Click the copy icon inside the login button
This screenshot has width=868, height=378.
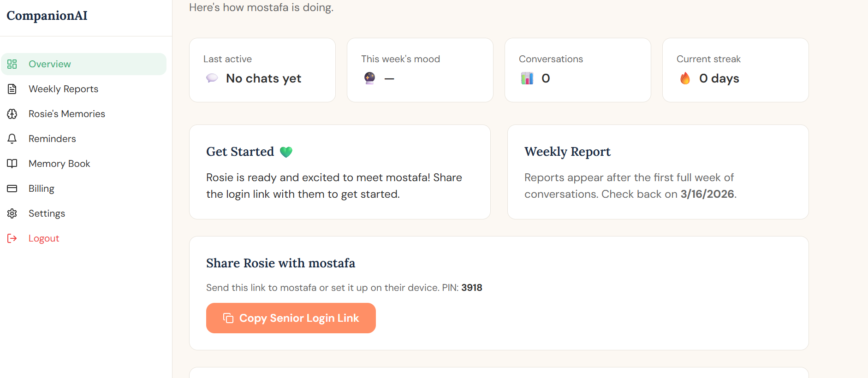tap(228, 318)
